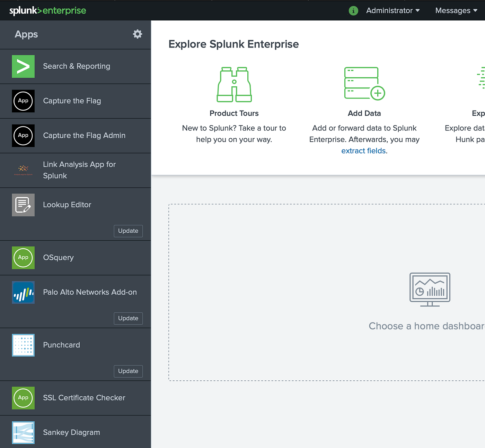The height and width of the screenshot is (448, 485).
Task: Click the OSquery green app icon
Action: (x=23, y=258)
